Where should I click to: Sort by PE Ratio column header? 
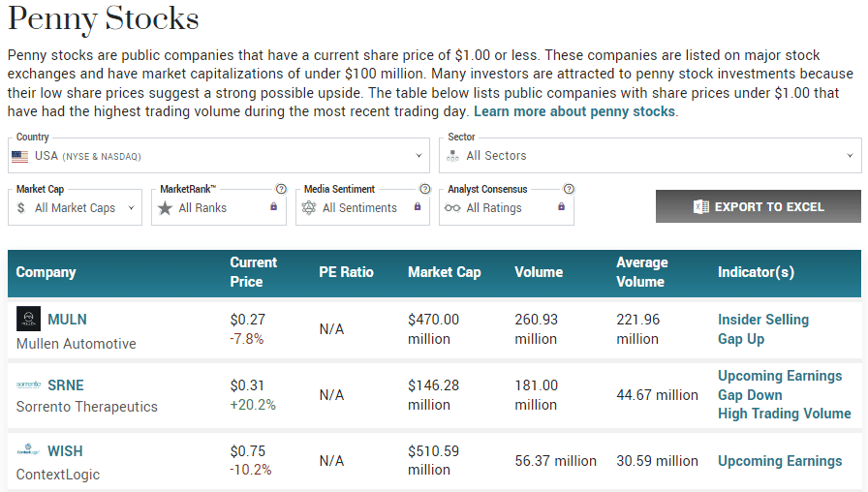(x=346, y=272)
